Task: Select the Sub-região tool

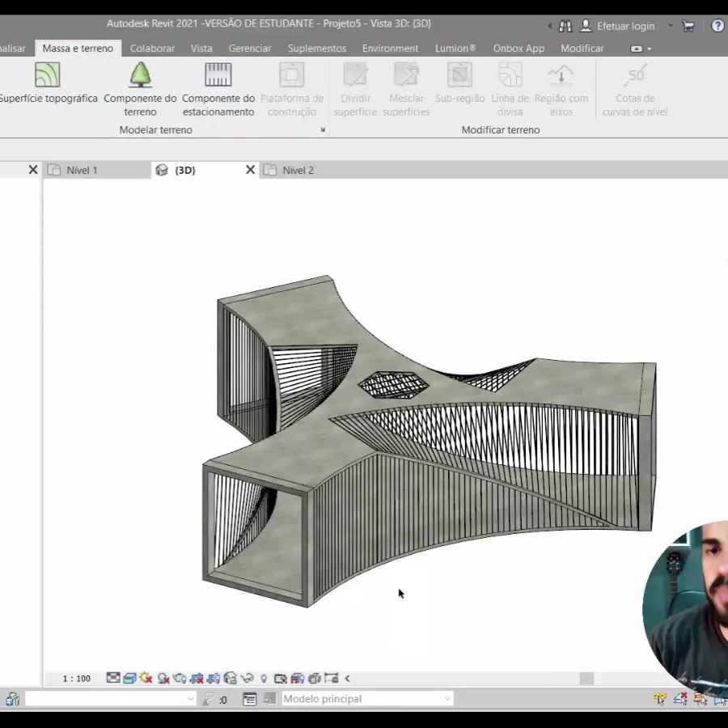Action: click(459, 83)
